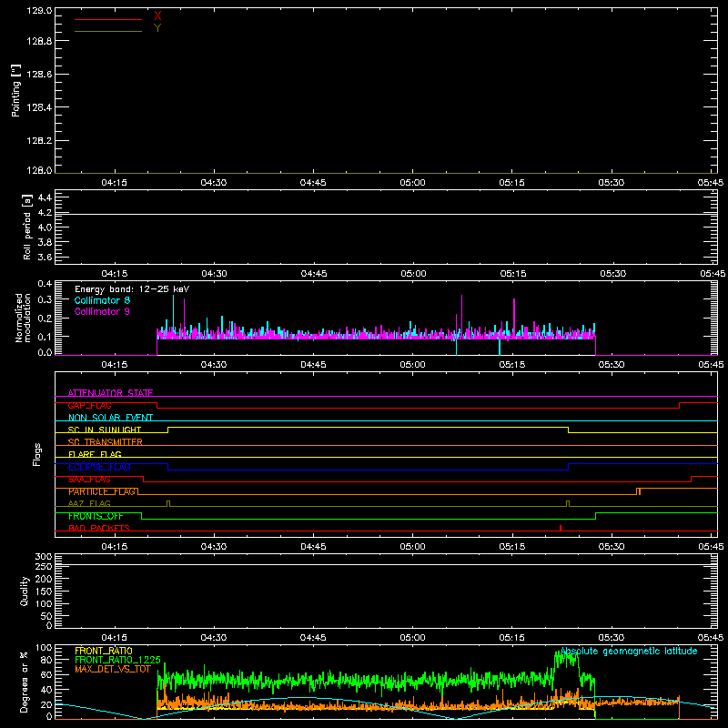Click the SC_IN_SUNLIGHT flag label
728x728 pixels.
pyautogui.click(x=105, y=430)
